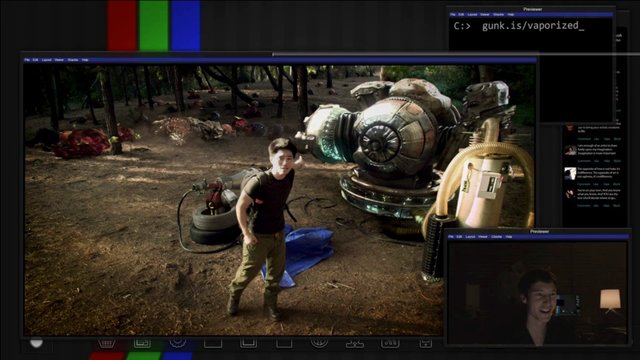
Task: Click the basket icon in bottom toolbar
Action: click(107, 343)
